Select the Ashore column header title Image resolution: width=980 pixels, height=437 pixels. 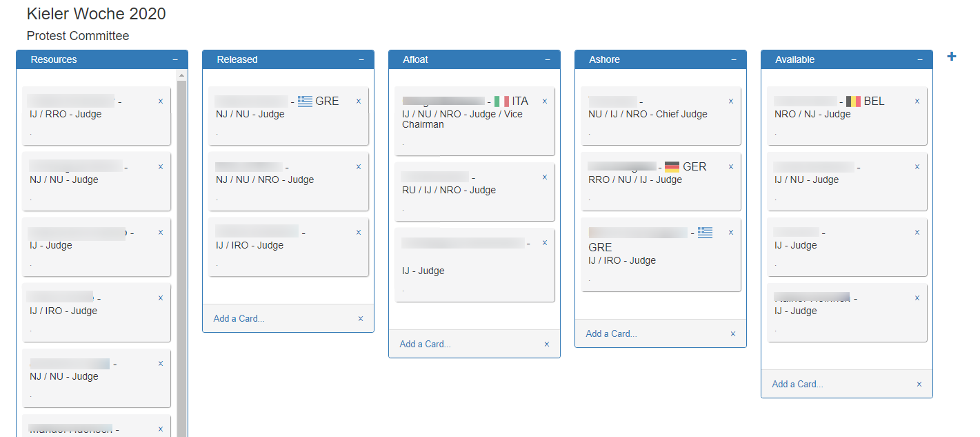click(605, 59)
